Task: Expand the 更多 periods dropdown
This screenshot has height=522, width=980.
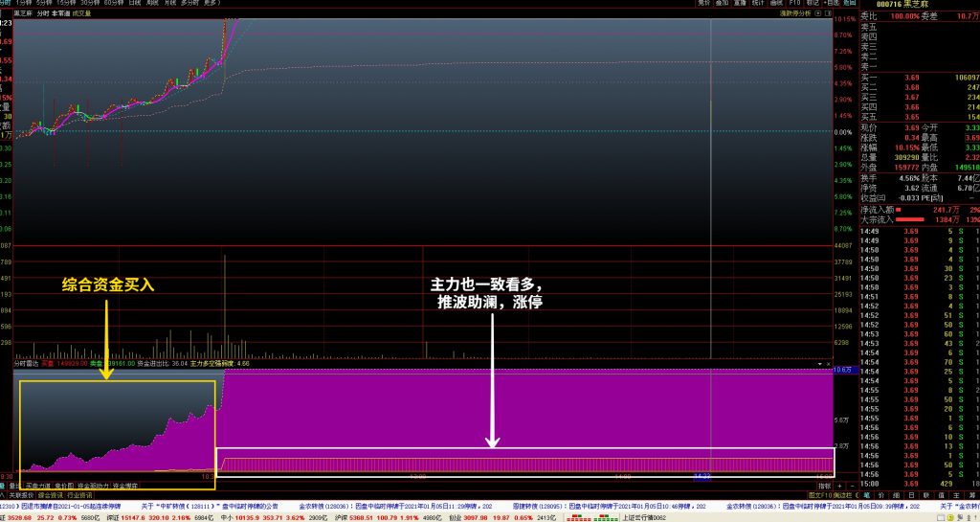Action: pyautogui.click(x=209, y=4)
